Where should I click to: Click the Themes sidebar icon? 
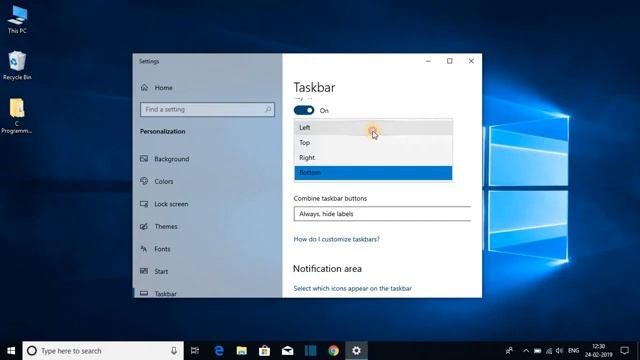(x=144, y=226)
